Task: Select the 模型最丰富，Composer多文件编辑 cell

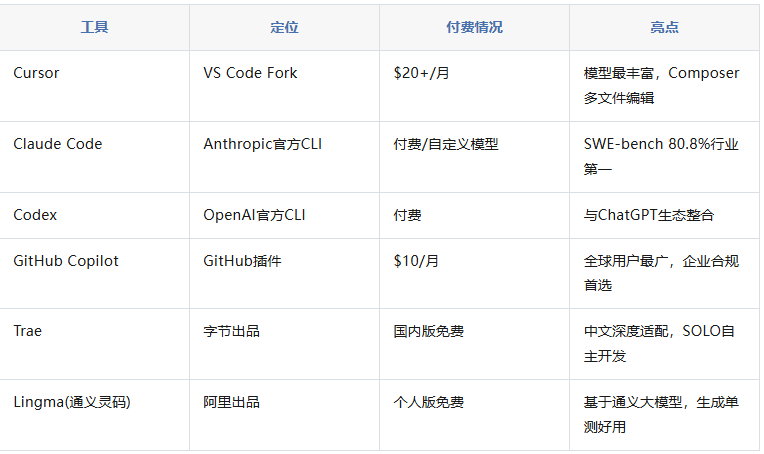Action: click(665, 86)
